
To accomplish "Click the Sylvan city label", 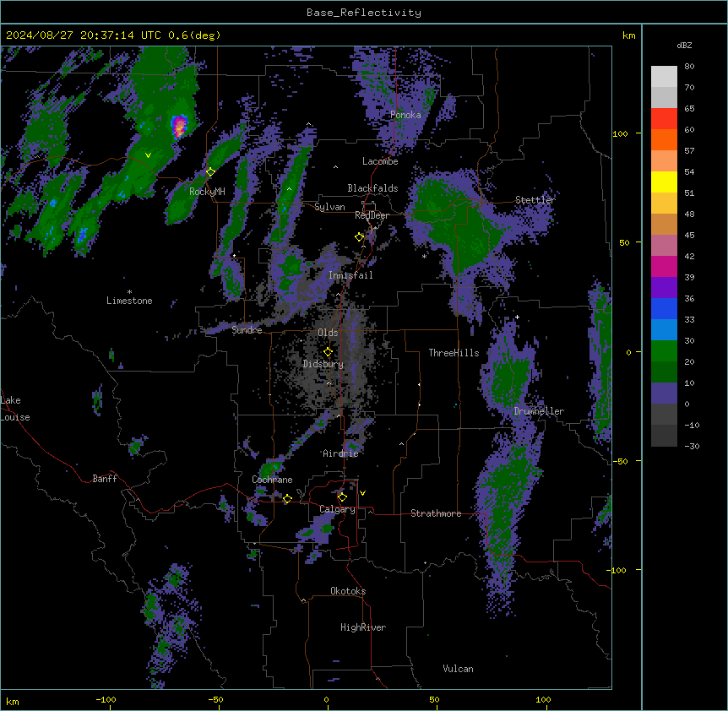I will (x=329, y=207).
